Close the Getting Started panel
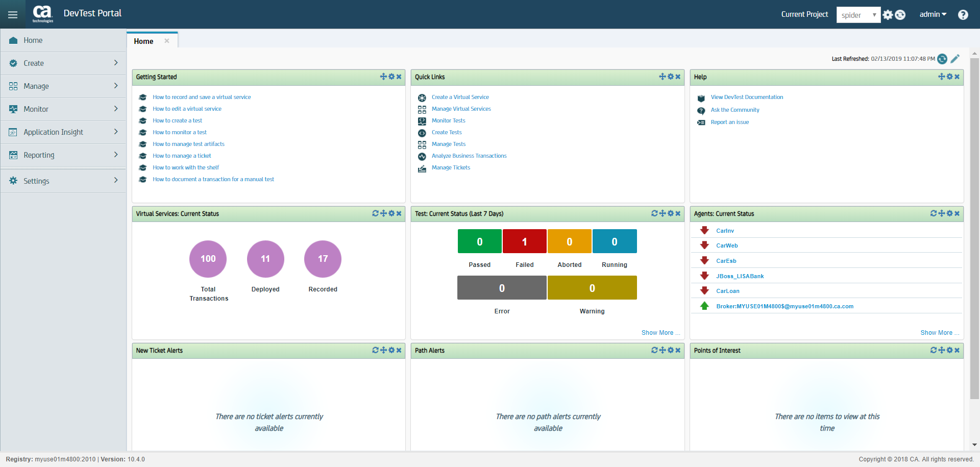The image size is (980, 467). (x=399, y=77)
